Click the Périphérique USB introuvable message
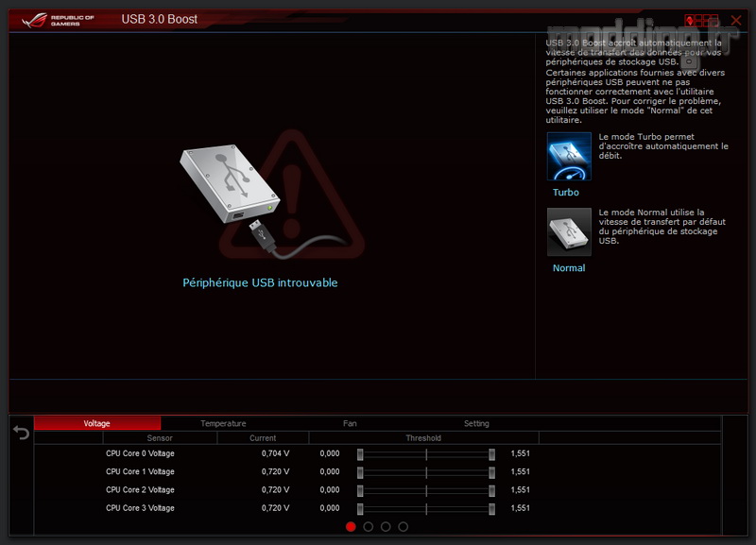Screen dimensions: 756x545 (x=260, y=282)
